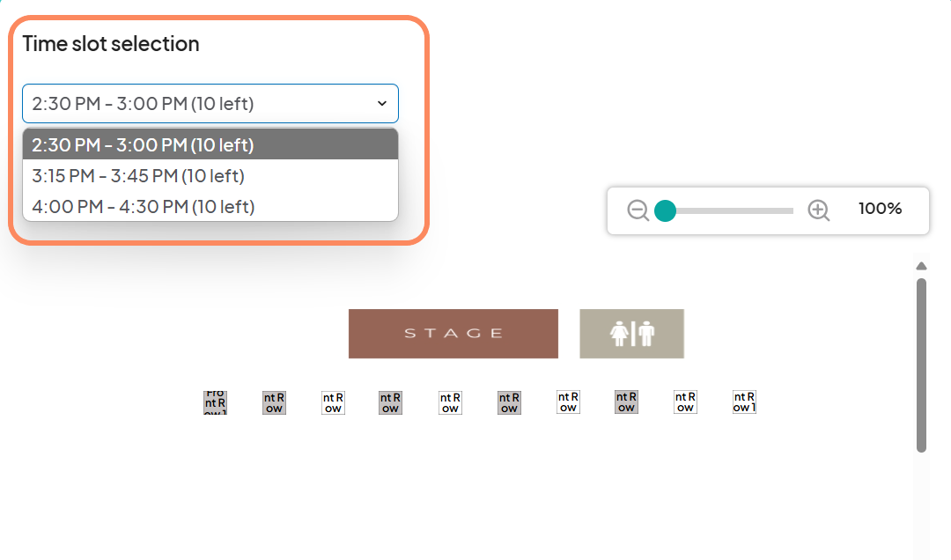Click the scrollbar up arrow
The width and height of the screenshot is (951, 560).
pyautogui.click(x=921, y=266)
